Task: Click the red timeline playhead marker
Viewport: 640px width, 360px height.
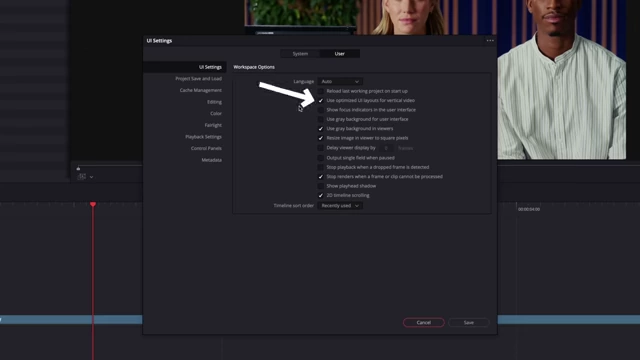Action: [93, 204]
